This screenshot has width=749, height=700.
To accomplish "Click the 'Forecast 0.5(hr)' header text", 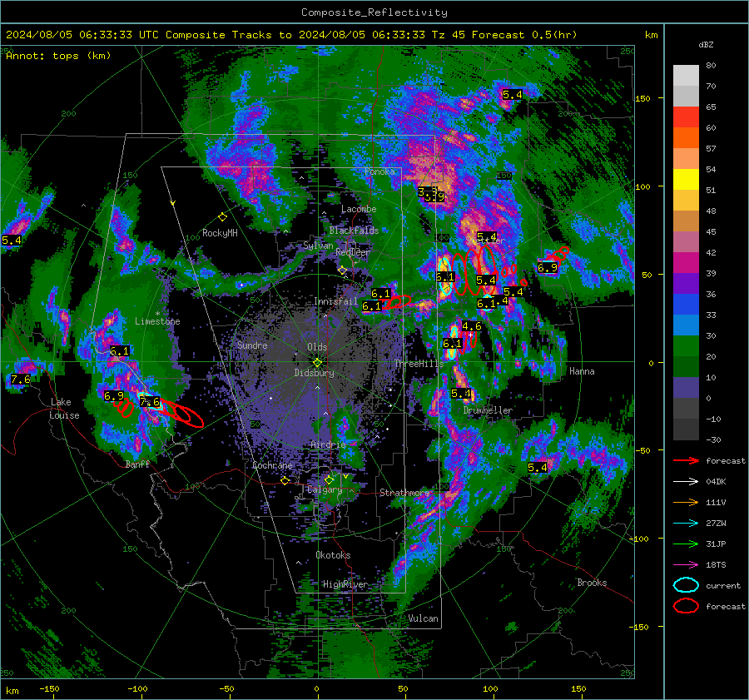I will click(524, 35).
